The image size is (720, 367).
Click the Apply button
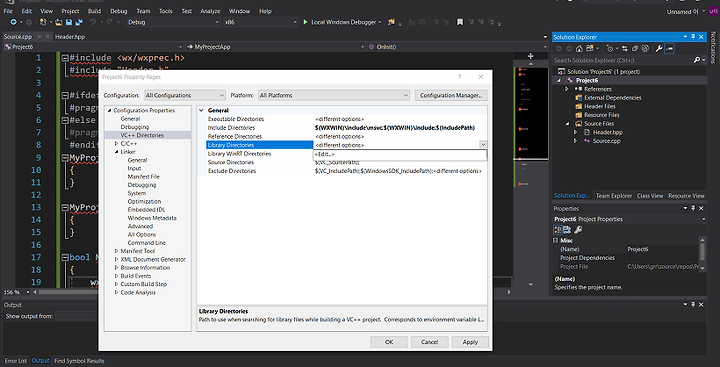pos(470,342)
